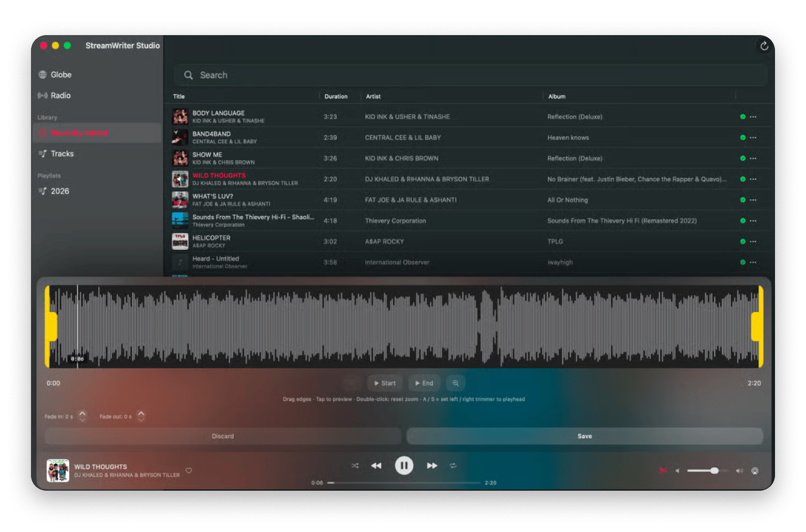Screen dimensions: 806x532
Task: Click the now-playing WILD THOUGHTS album art
Action: tap(58, 471)
